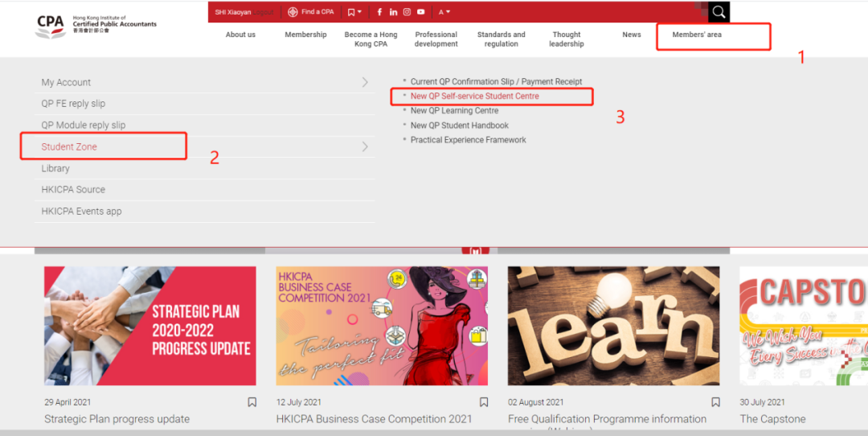Open the bookmarks dropdown in top bar
This screenshot has width=868, height=436.
tap(354, 11)
